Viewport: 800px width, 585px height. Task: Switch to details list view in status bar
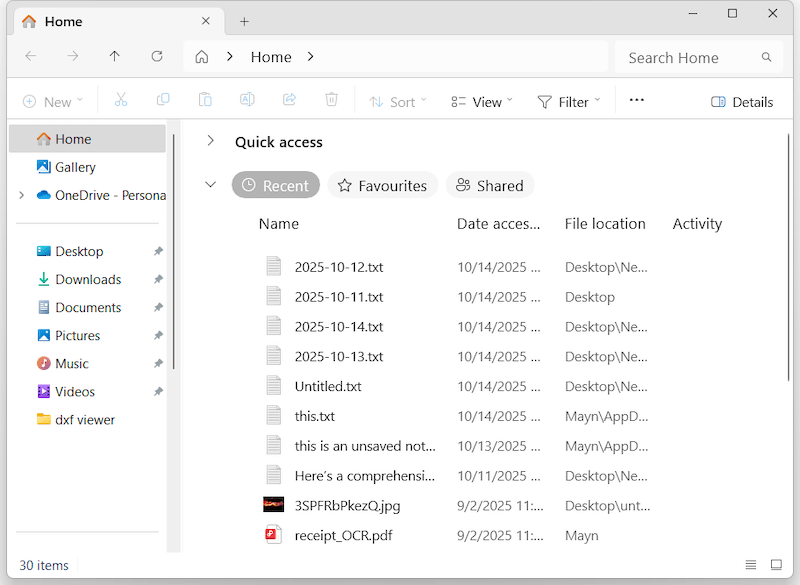coord(750,565)
